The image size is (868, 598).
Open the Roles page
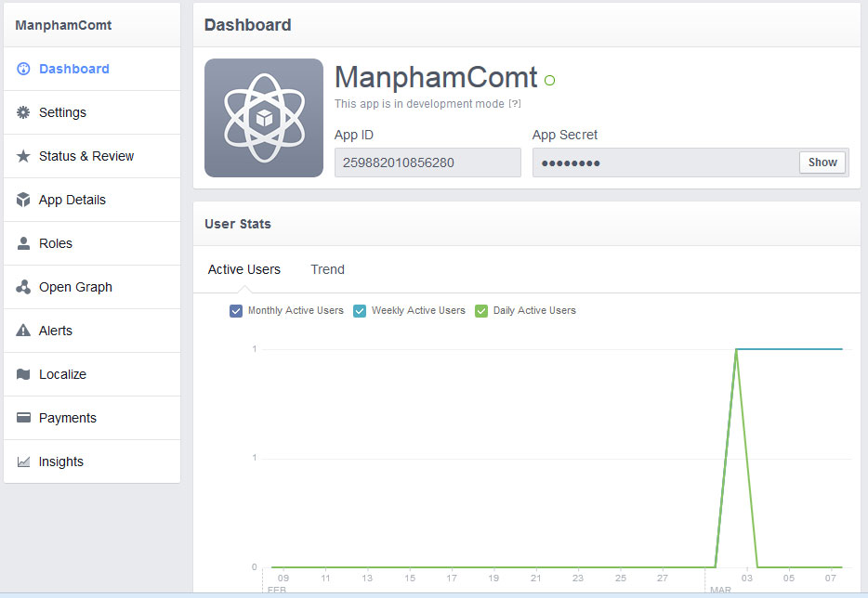pos(92,243)
